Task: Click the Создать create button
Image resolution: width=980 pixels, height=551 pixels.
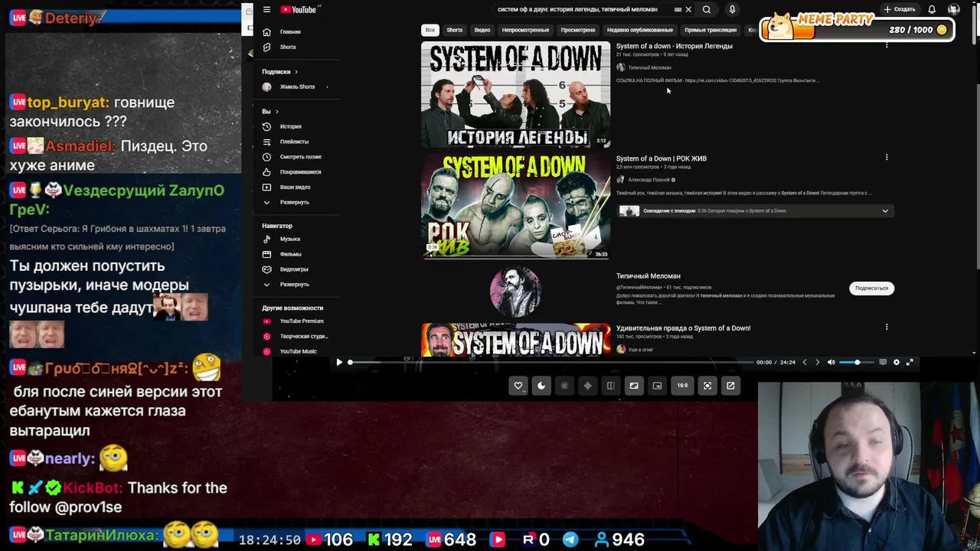Action: (x=899, y=9)
